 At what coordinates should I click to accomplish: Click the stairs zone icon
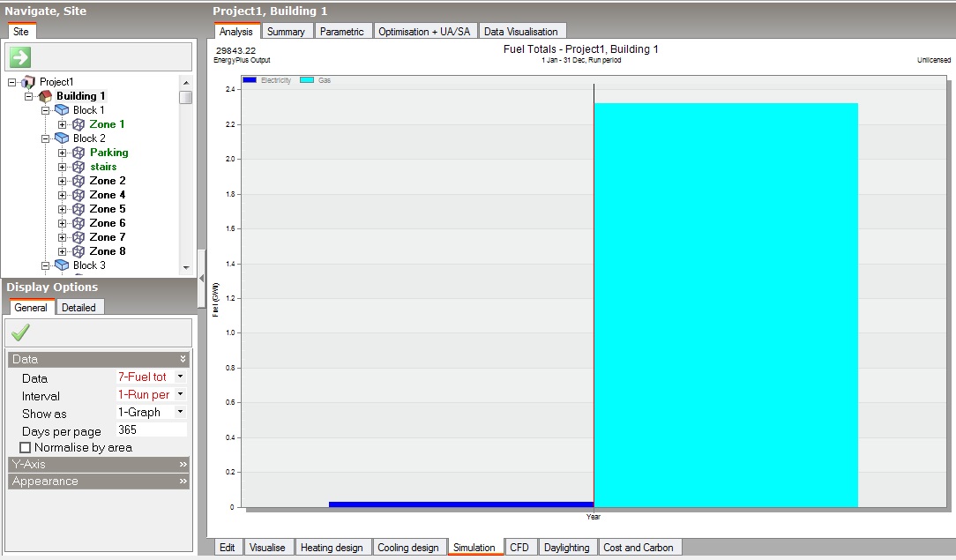tap(78, 167)
